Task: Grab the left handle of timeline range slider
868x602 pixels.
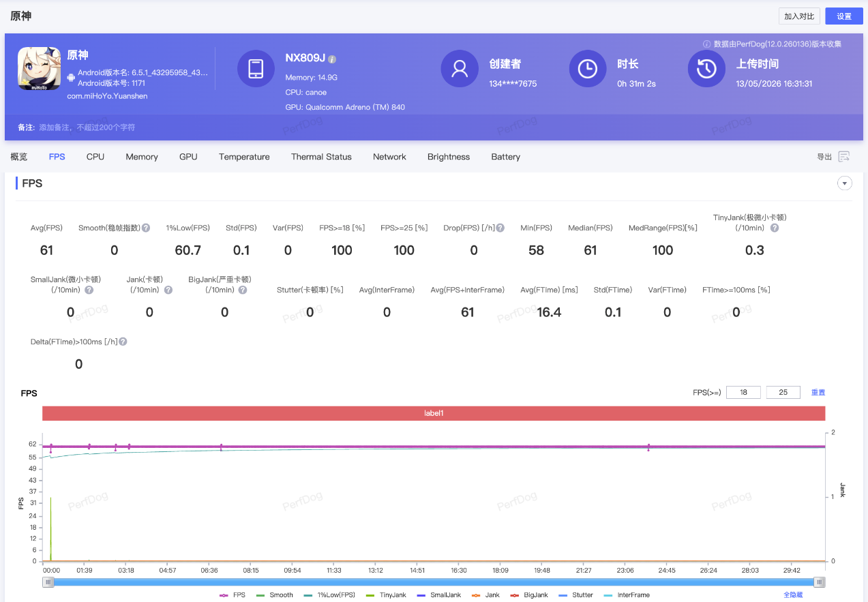Action: click(48, 582)
